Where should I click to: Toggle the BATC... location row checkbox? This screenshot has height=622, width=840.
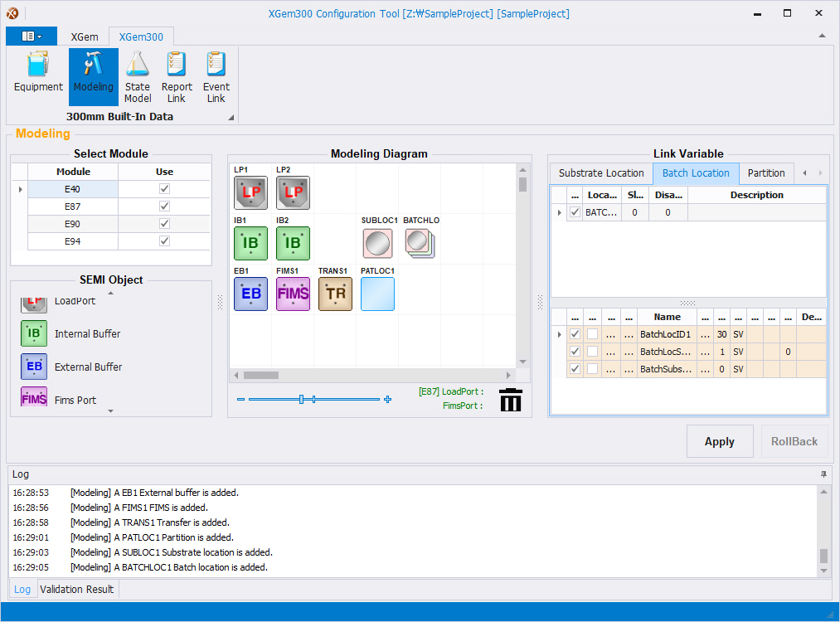pyautogui.click(x=575, y=212)
